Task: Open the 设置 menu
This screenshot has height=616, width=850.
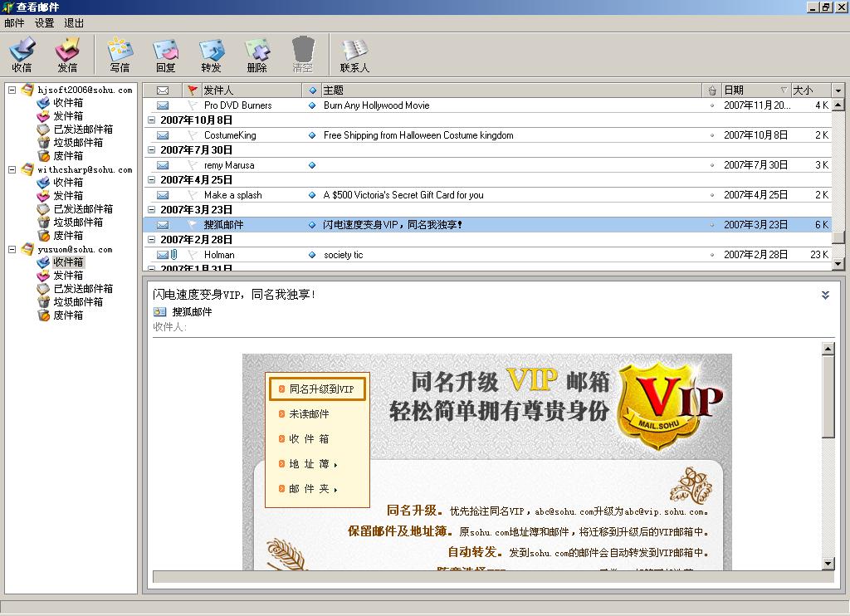Action: [45, 22]
